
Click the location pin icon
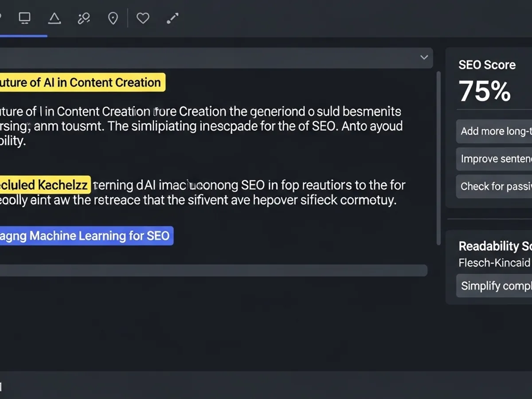coord(113,18)
